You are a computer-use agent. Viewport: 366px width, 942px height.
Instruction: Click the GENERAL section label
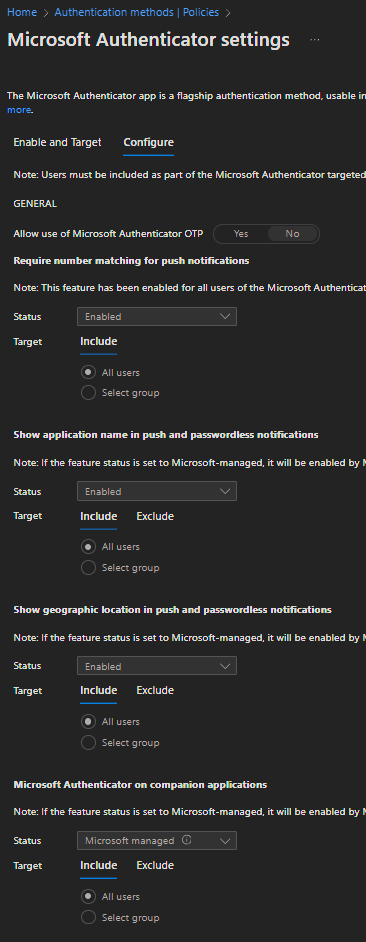click(x=35, y=204)
